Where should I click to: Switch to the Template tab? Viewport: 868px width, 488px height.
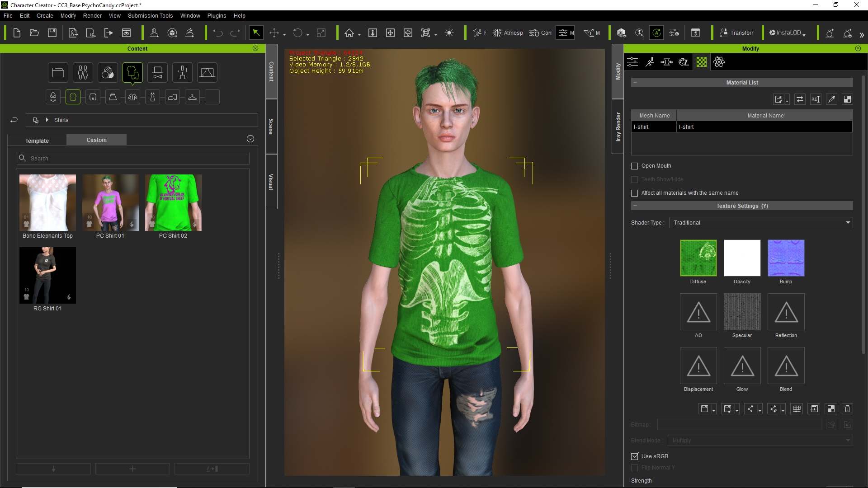37,141
